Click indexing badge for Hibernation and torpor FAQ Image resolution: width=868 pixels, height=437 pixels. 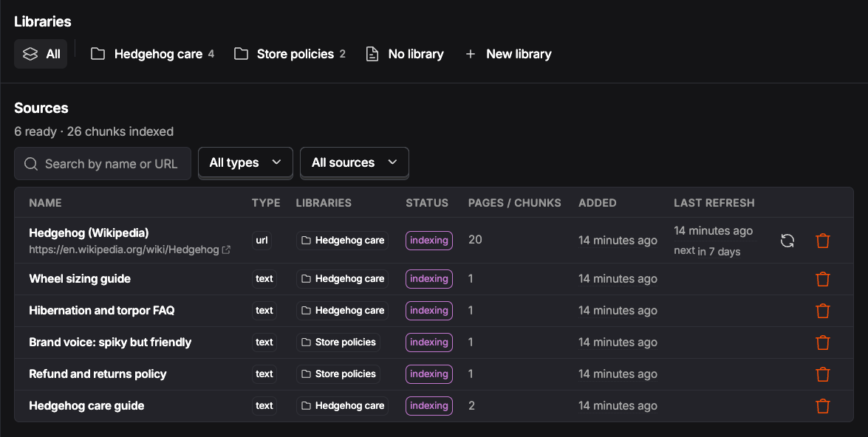click(x=429, y=311)
